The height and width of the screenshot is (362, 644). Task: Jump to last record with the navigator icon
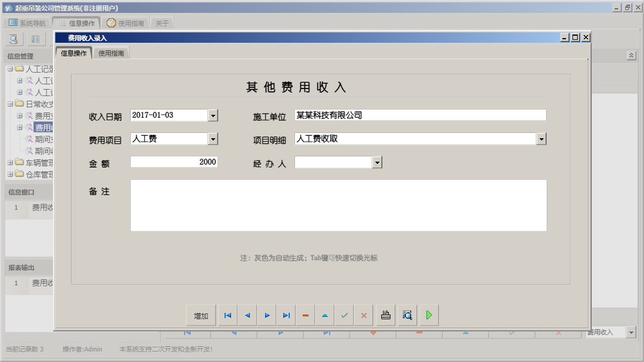[x=286, y=315]
